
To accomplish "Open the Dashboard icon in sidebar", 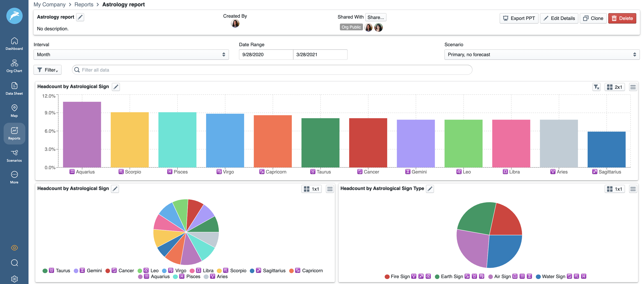I will click(14, 43).
